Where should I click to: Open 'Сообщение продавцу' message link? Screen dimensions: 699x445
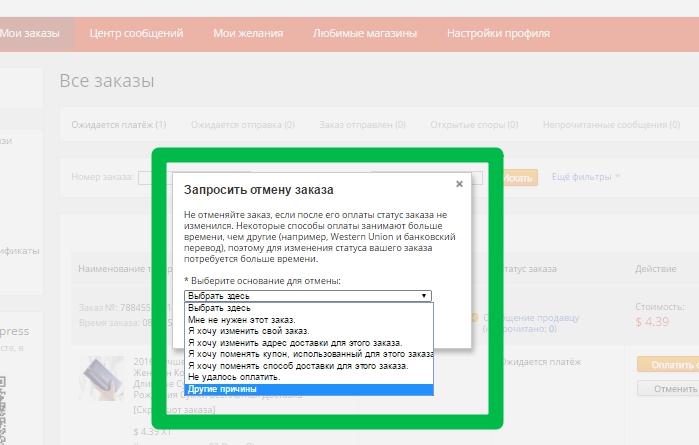(x=530, y=323)
